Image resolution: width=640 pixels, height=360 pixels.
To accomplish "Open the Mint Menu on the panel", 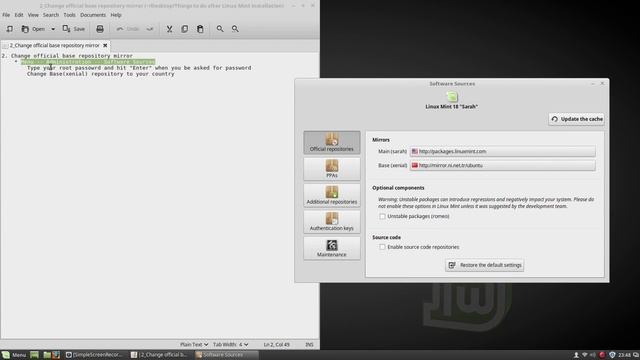I will click(x=14, y=355).
